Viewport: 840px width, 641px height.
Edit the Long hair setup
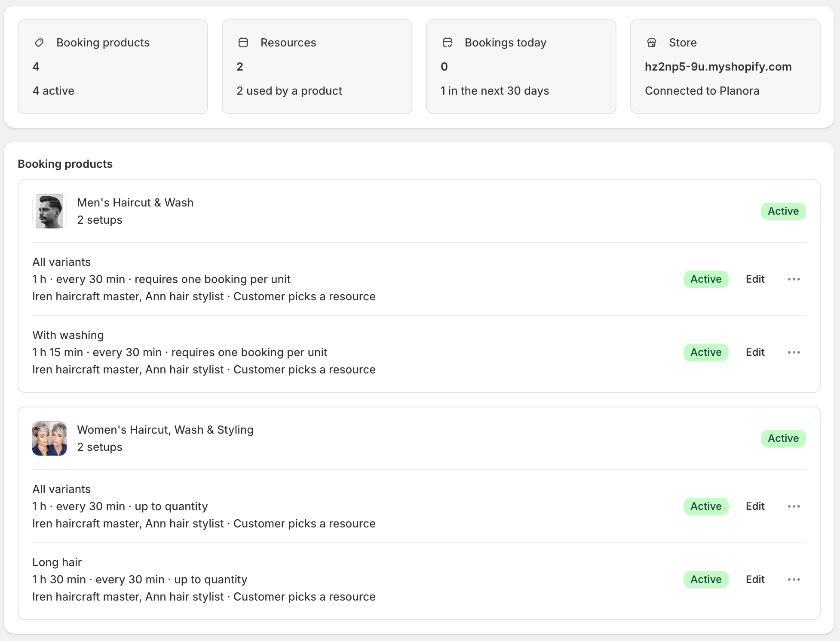click(755, 579)
